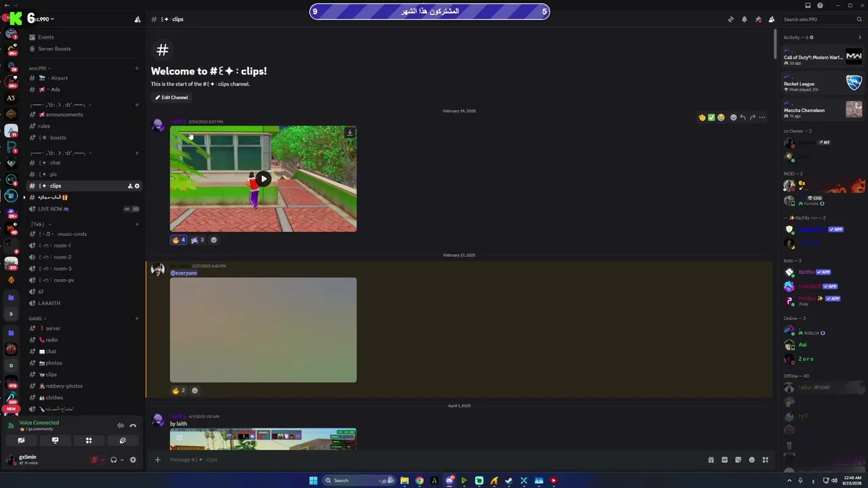Invite people using server header icon
This screenshot has height=488, width=868.
137,20
